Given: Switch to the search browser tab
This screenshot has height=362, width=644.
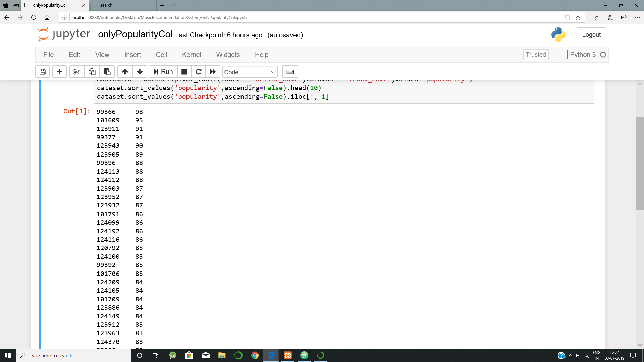Looking at the screenshot, I should (x=123, y=5).
